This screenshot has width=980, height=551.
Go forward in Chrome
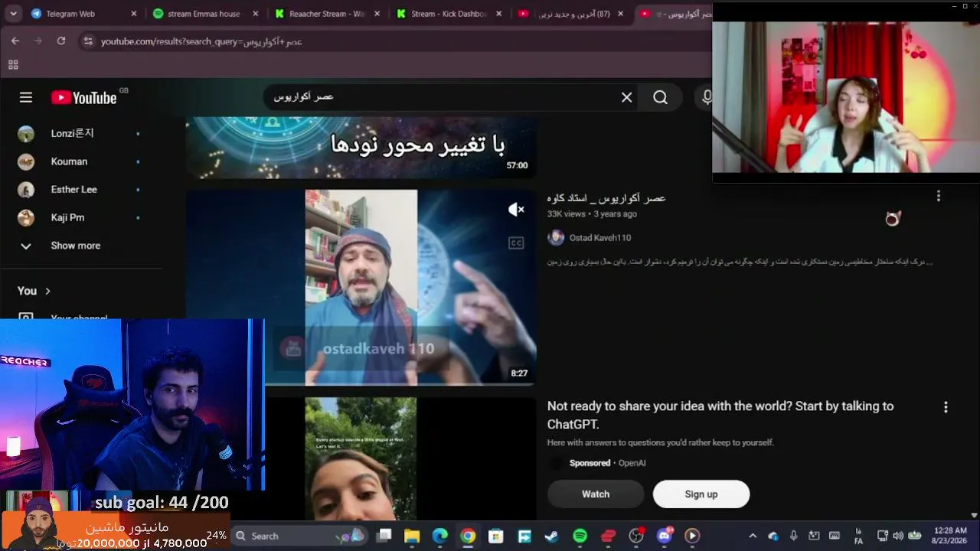pos(38,41)
